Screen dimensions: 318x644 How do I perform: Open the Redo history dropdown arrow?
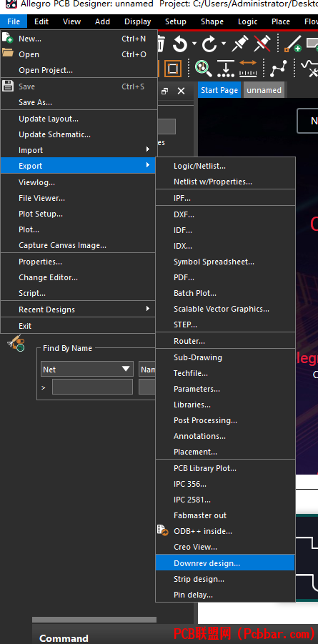pos(224,44)
